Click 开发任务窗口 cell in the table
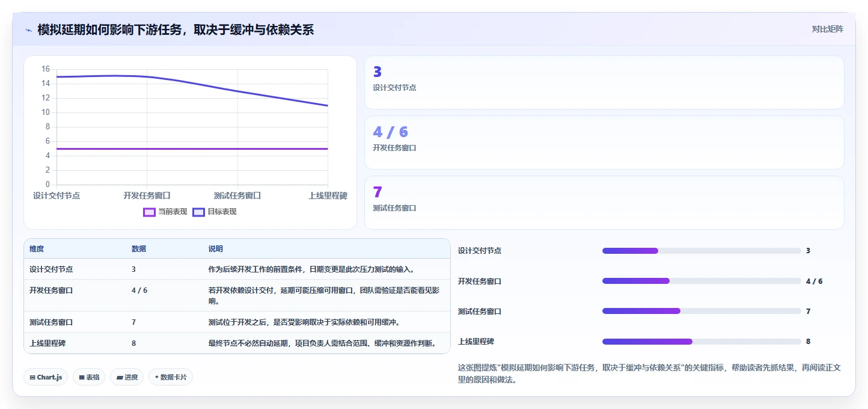This screenshot has width=868, height=409. point(51,291)
